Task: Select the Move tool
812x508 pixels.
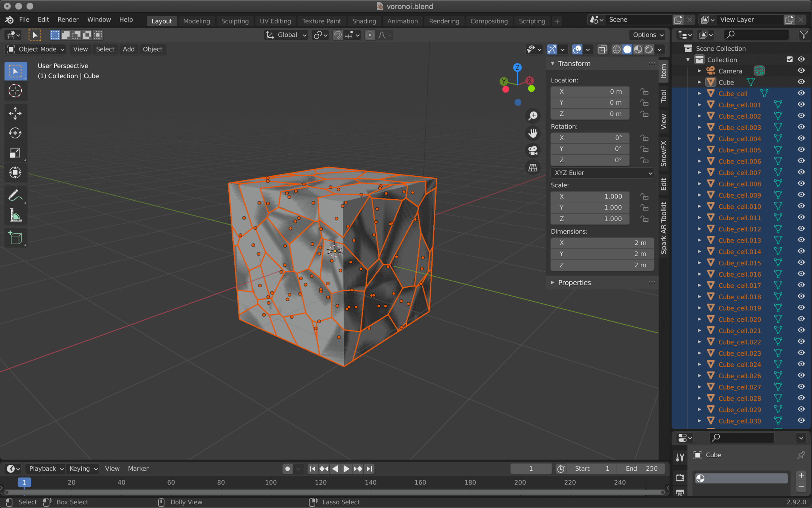Action: [15, 113]
